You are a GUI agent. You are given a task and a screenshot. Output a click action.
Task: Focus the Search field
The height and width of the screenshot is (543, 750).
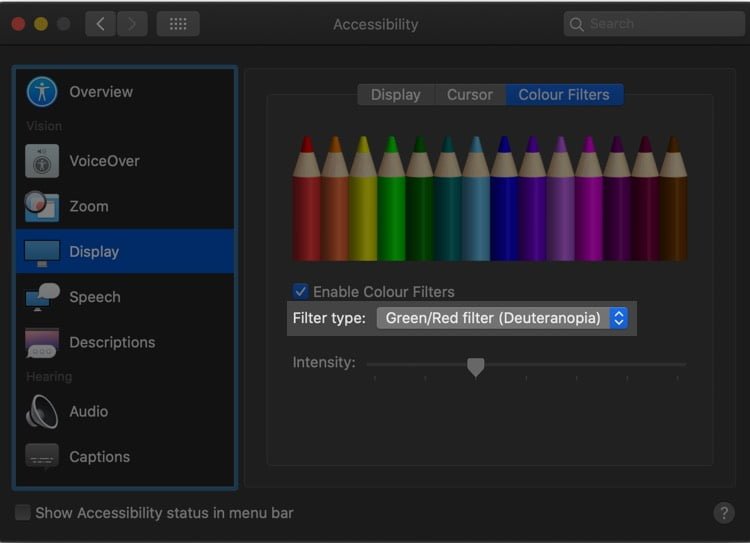pyautogui.click(x=654, y=24)
